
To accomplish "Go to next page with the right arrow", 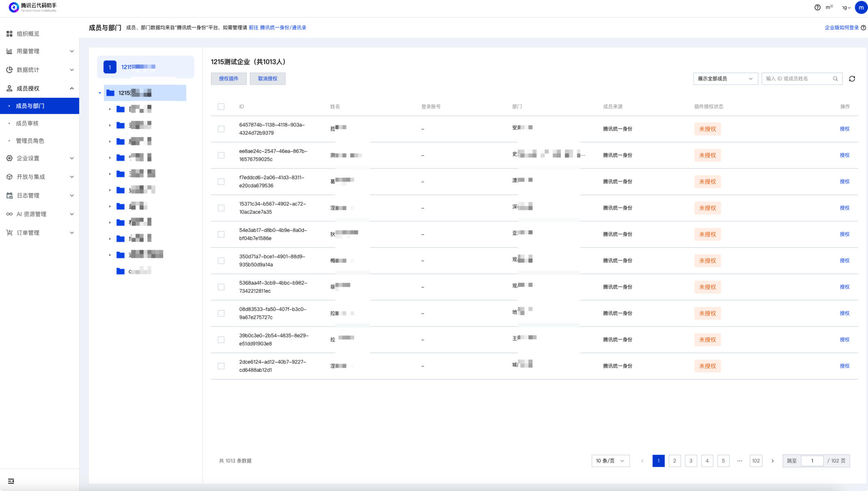I will point(772,461).
